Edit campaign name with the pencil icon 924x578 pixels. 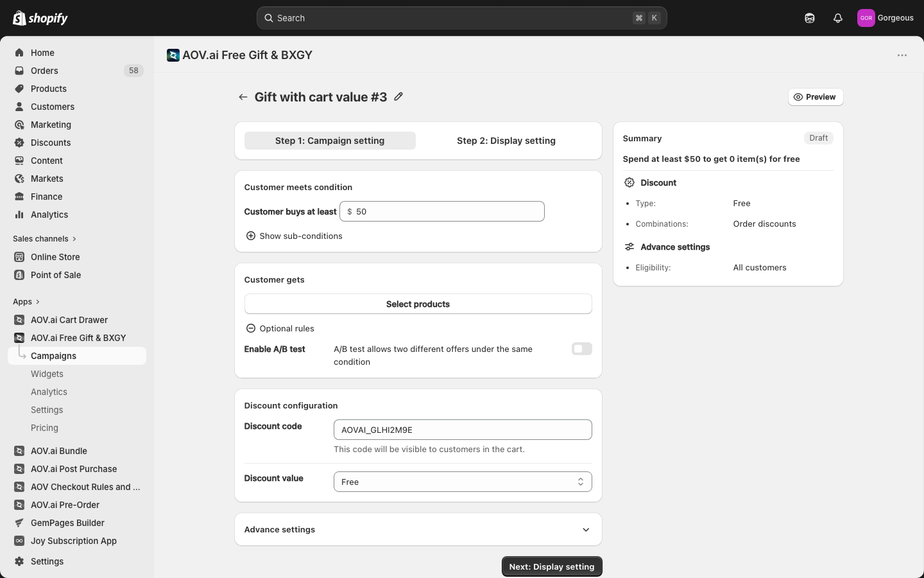(398, 96)
